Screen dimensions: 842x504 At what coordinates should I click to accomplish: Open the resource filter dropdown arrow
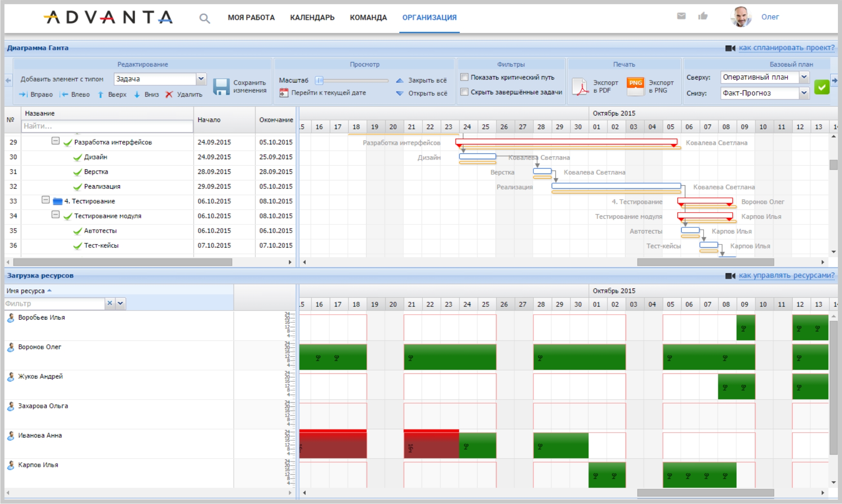[120, 303]
